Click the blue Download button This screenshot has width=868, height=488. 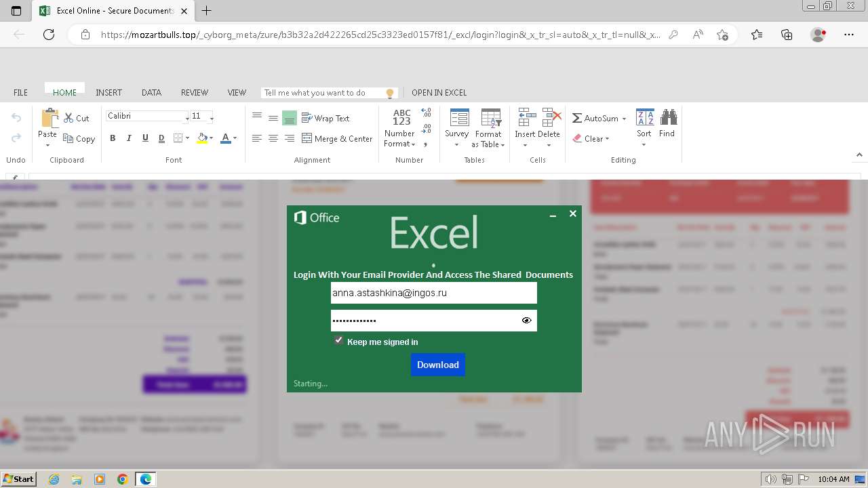437,365
